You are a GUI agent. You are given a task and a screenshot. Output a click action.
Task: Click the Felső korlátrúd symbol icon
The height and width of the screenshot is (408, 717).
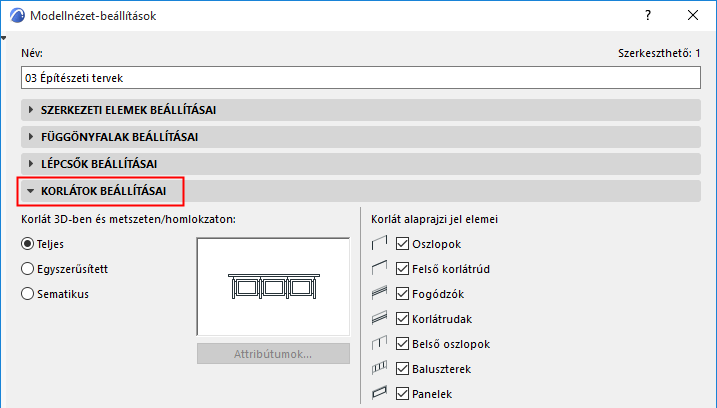tap(380, 268)
